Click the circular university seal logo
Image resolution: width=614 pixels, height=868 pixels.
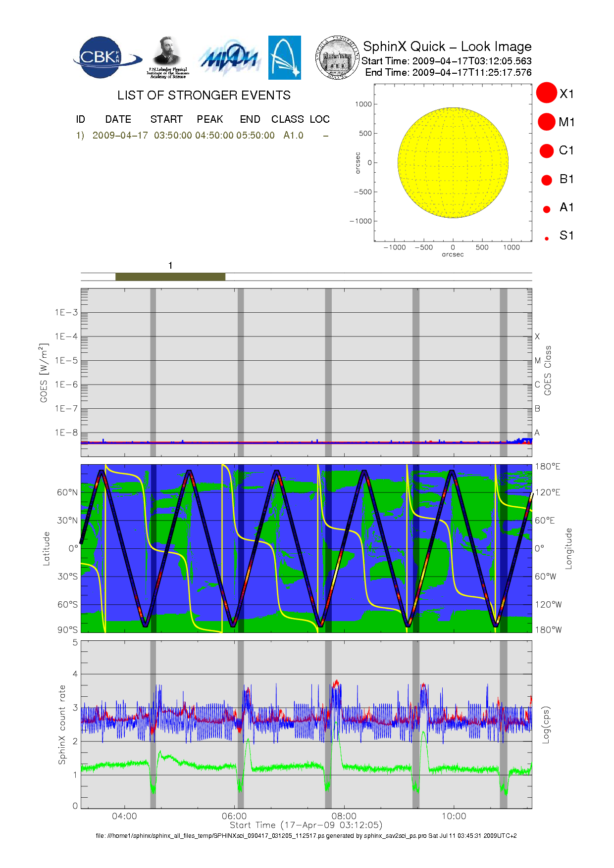(x=337, y=57)
